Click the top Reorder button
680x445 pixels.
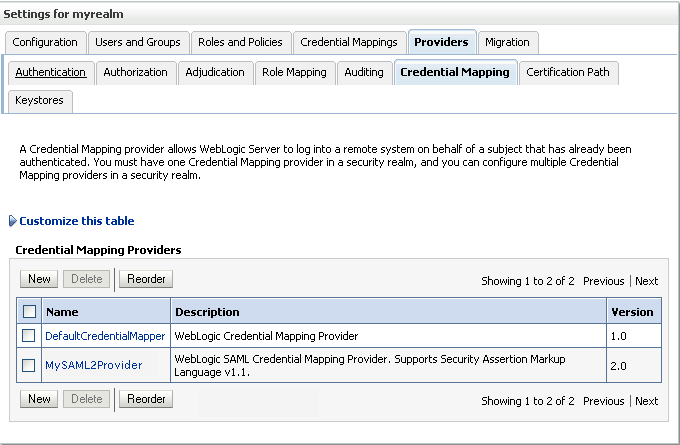tap(146, 279)
